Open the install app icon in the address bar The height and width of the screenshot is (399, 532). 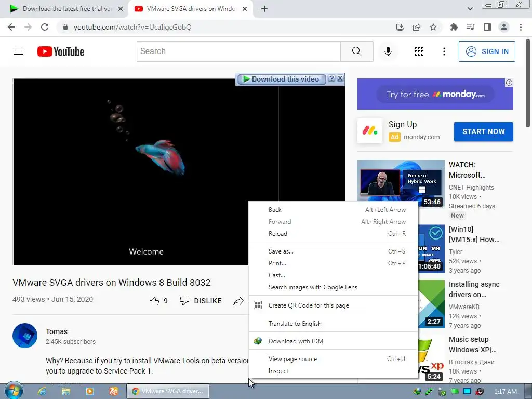(x=400, y=27)
